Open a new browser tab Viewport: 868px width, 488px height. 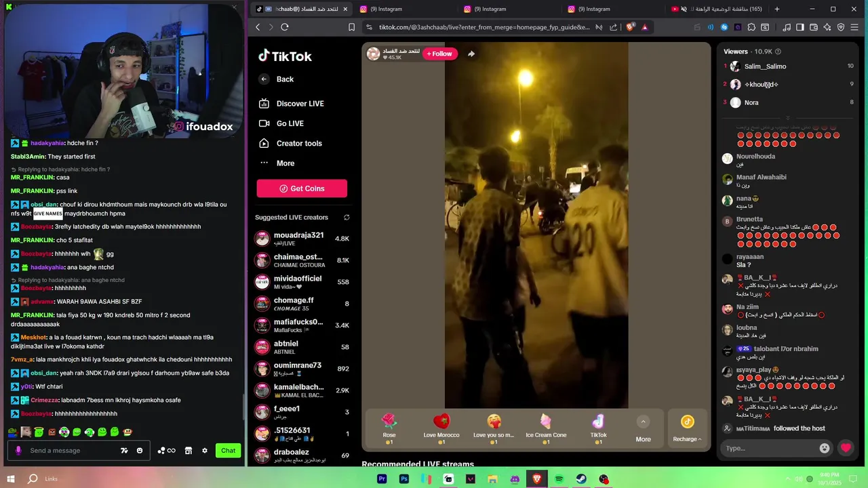777,9
